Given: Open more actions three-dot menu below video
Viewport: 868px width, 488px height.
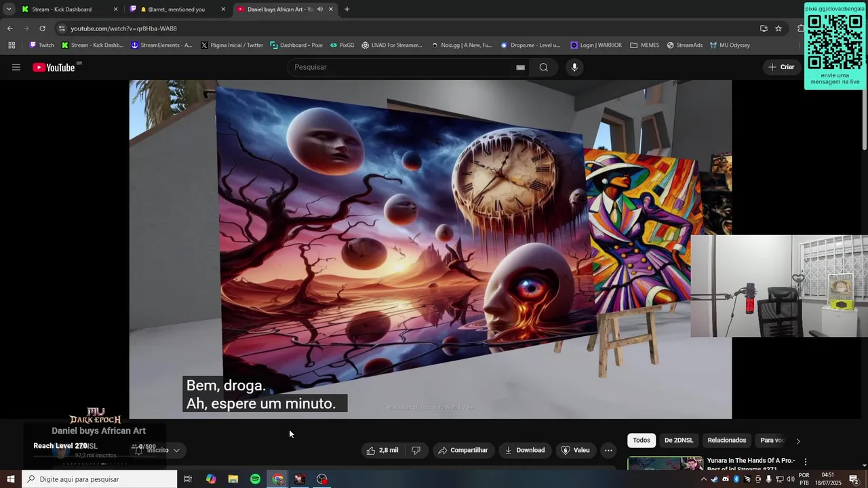Looking at the screenshot, I should pos(608,450).
